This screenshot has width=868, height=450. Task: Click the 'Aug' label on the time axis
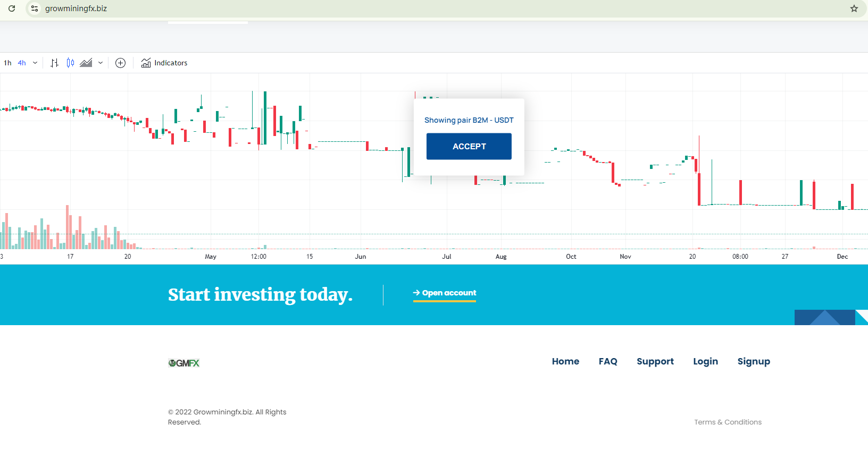click(x=501, y=257)
